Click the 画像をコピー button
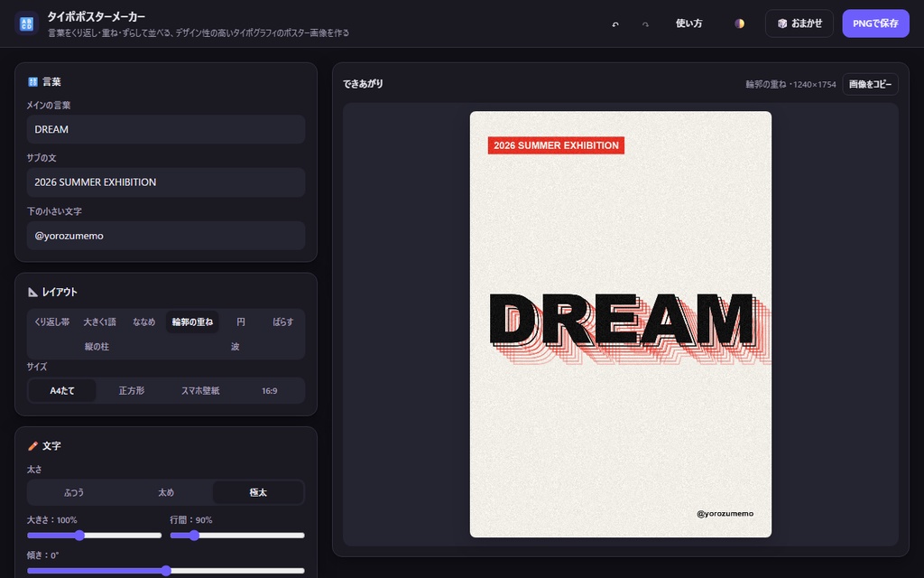Viewport: 924px width, 578px height. point(870,84)
